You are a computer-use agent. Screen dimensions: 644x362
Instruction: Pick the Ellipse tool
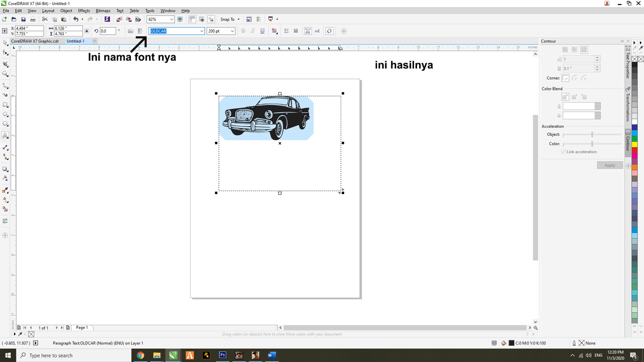click(x=6, y=115)
